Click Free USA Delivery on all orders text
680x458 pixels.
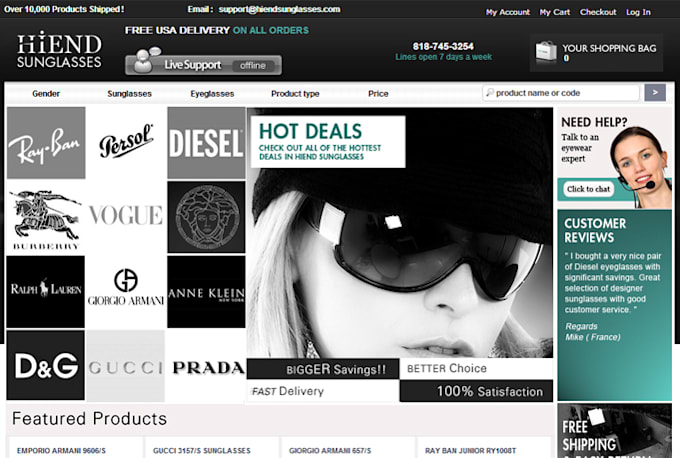[x=217, y=30]
